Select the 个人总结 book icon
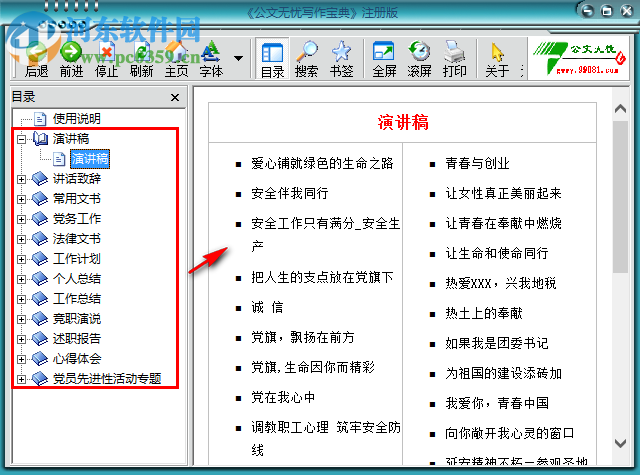The image size is (640, 475). (40, 279)
